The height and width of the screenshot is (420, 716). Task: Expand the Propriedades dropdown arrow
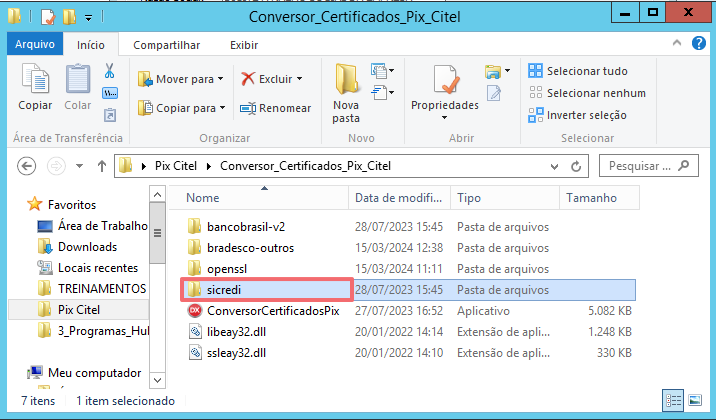[x=445, y=118]
